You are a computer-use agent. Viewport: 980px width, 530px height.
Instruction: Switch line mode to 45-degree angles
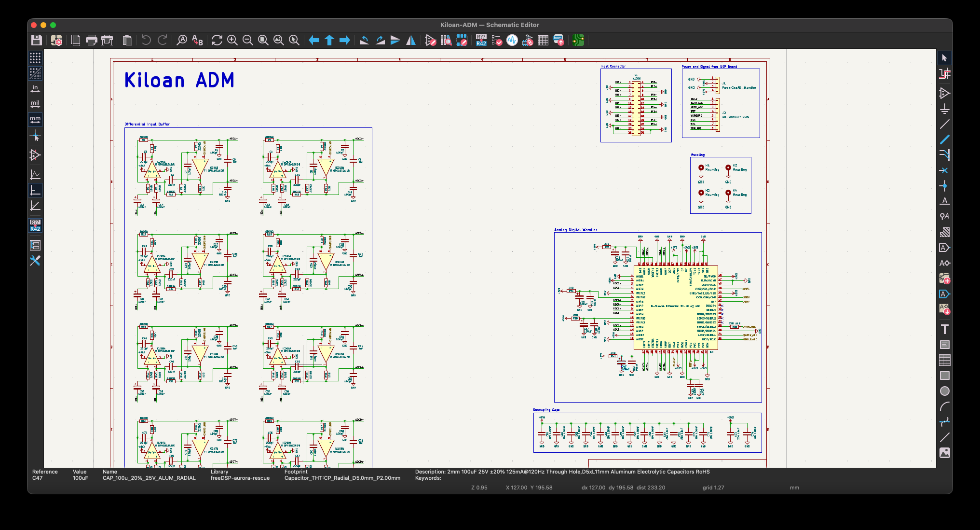(x=35, y=206)
